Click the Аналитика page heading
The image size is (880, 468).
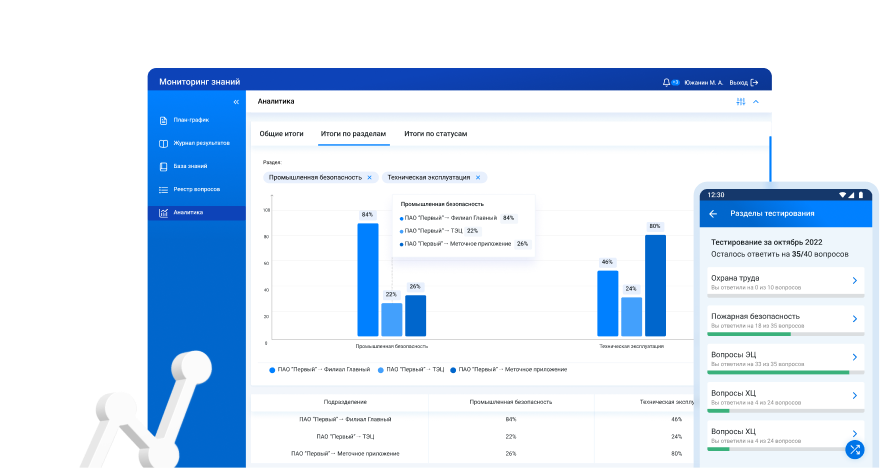click(x=276, y=102)
